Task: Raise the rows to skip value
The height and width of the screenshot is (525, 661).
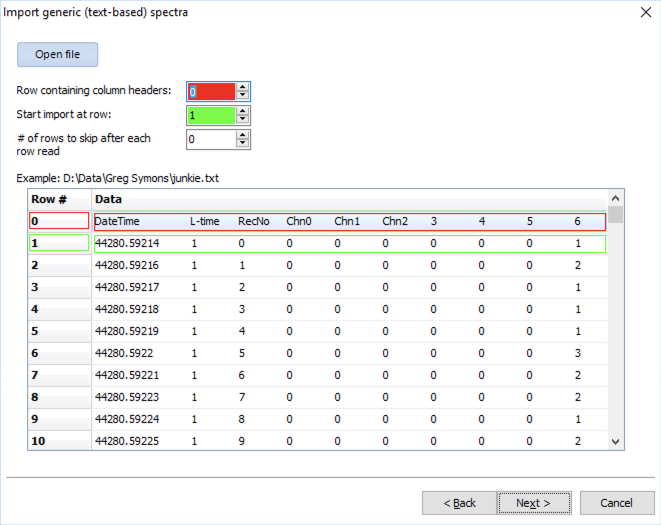Action: tap(243, 134)
